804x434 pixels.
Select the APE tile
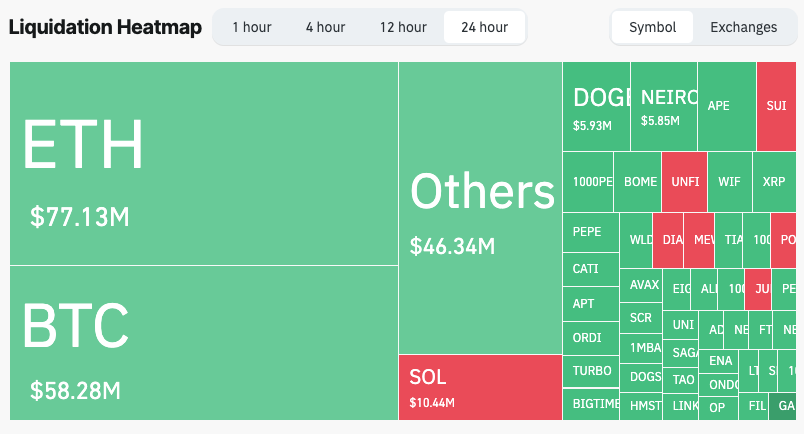(727, 106)
